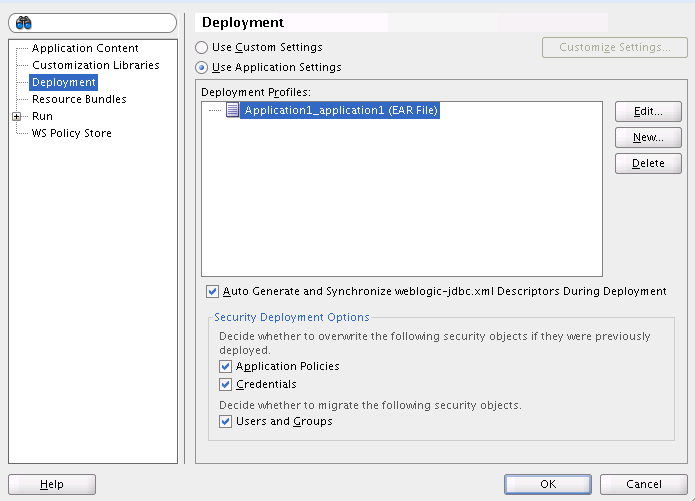Select Use Custom Settings radio button

[202, 47]
